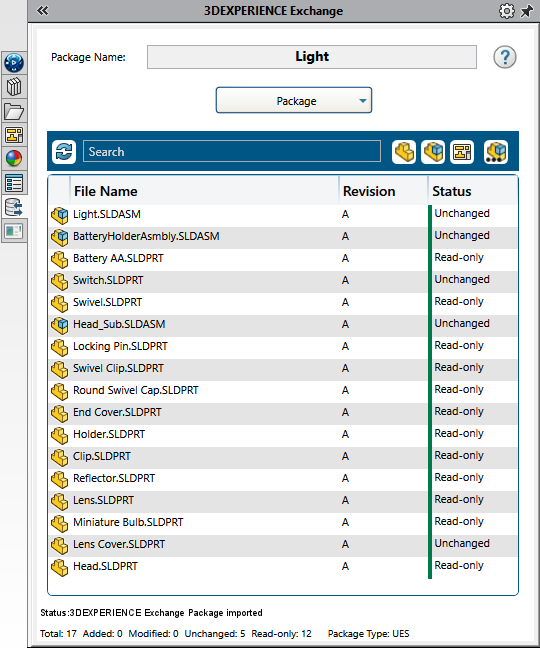Image resolution: width=540 pixels, height=648 pixels.
Task: Open the Custom Properties sidebar tab
Action: [x=14, y=183]
